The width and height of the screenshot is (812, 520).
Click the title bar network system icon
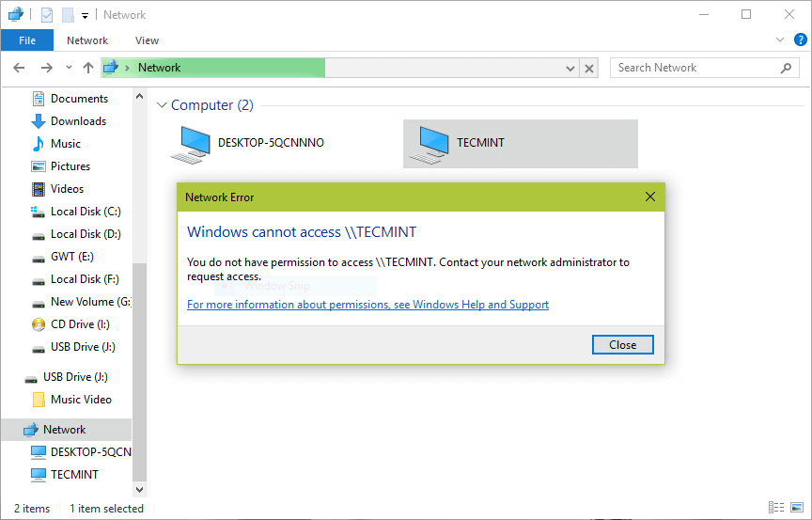coord(16,14)
